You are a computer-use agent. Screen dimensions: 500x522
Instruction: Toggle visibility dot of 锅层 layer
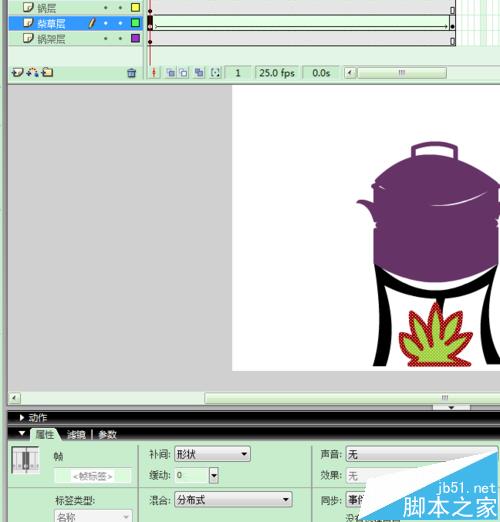pos(106,8)
